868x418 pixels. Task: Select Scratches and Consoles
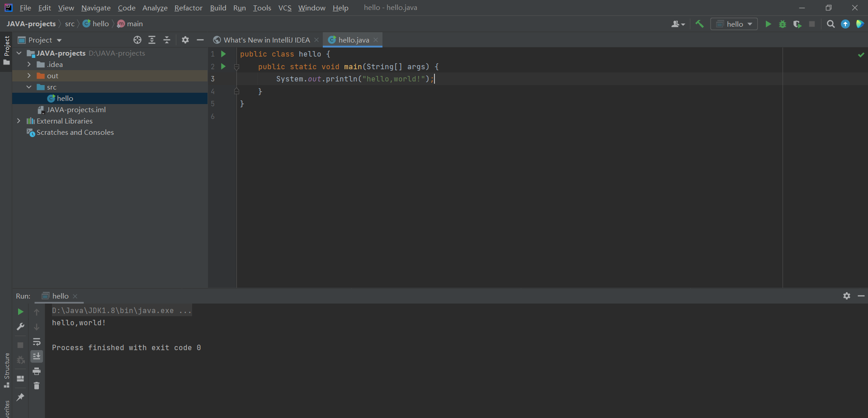tap(70, 132)
